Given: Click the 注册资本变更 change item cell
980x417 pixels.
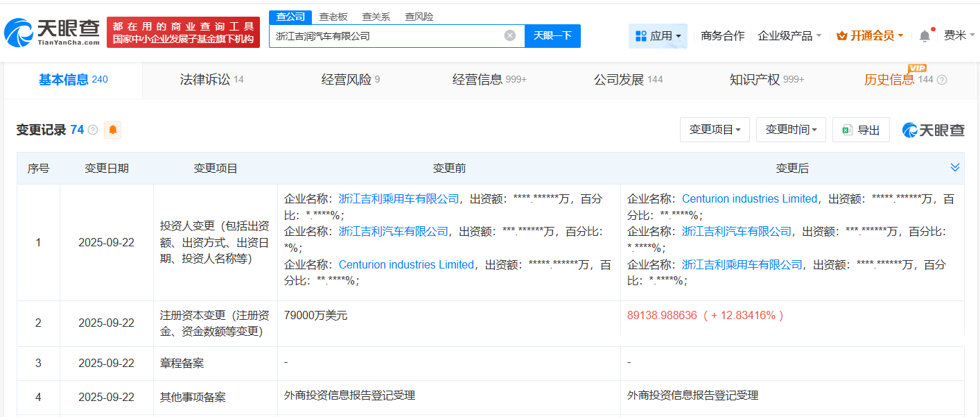Looking at the screenshot, I should pyautogui.click(x=215, y=323).
